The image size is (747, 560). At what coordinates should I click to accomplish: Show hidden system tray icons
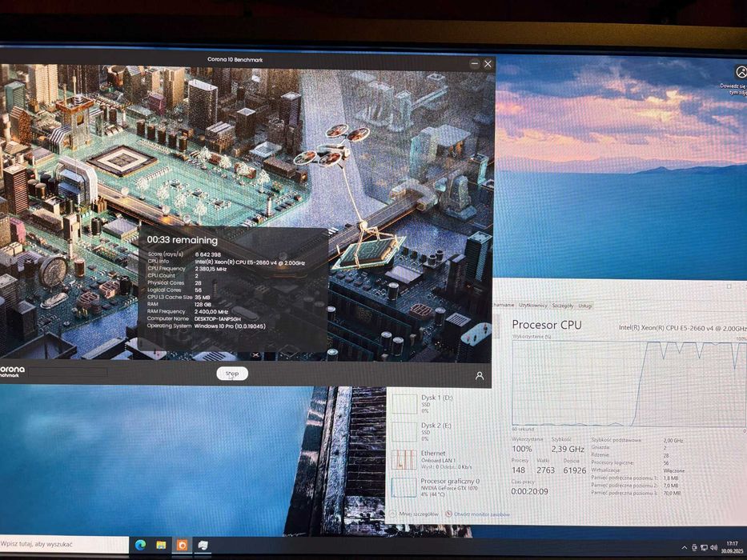pyautogui.click(x=685, y=548)
